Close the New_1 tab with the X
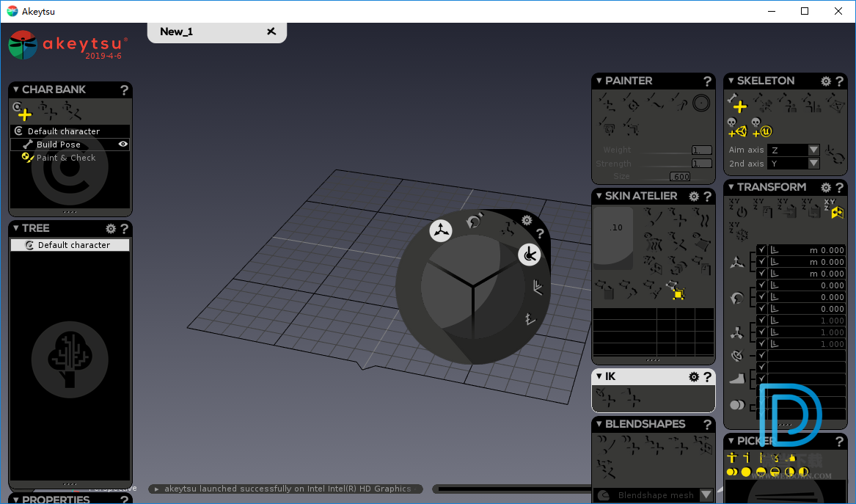 pos(271,32)
